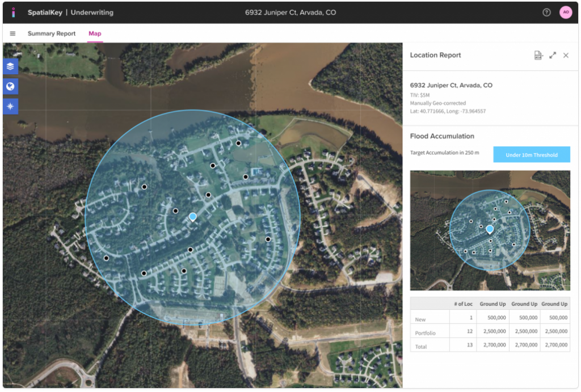581x392 pixels.
Task: Select the basemap globe tool
Action: tap(11, 86)
